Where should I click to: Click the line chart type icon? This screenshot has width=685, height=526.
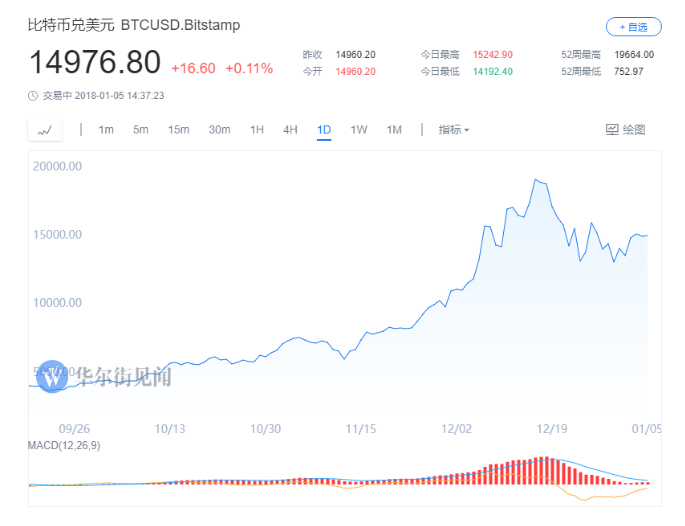coord(45,130)
